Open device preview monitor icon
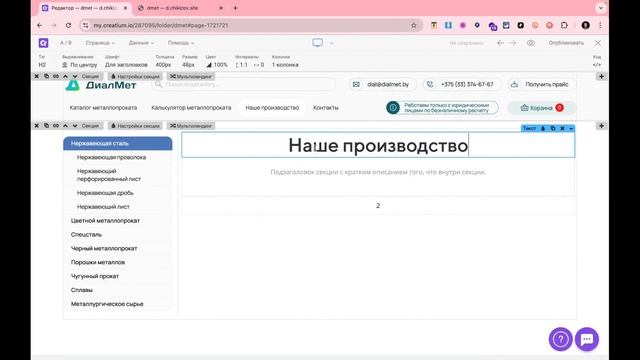The width and height of the screenshot is (640, 360). point(318,42)
